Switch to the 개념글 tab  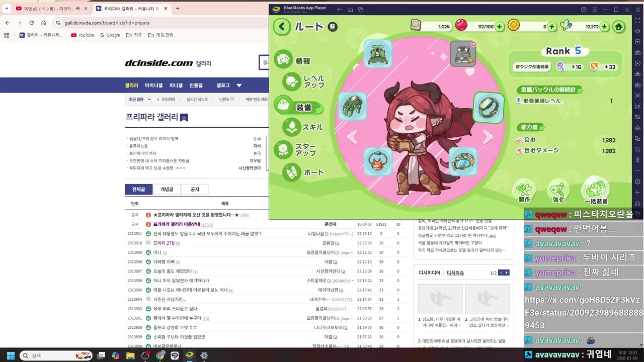167,189
